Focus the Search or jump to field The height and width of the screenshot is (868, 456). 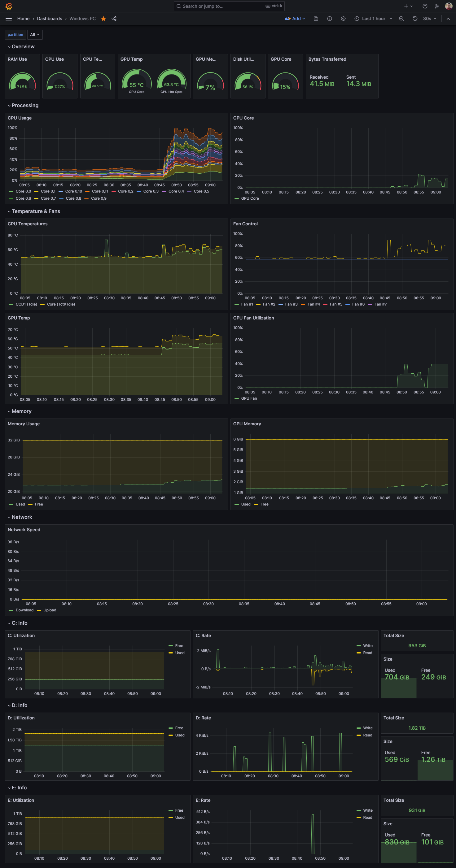click(229, 6)
